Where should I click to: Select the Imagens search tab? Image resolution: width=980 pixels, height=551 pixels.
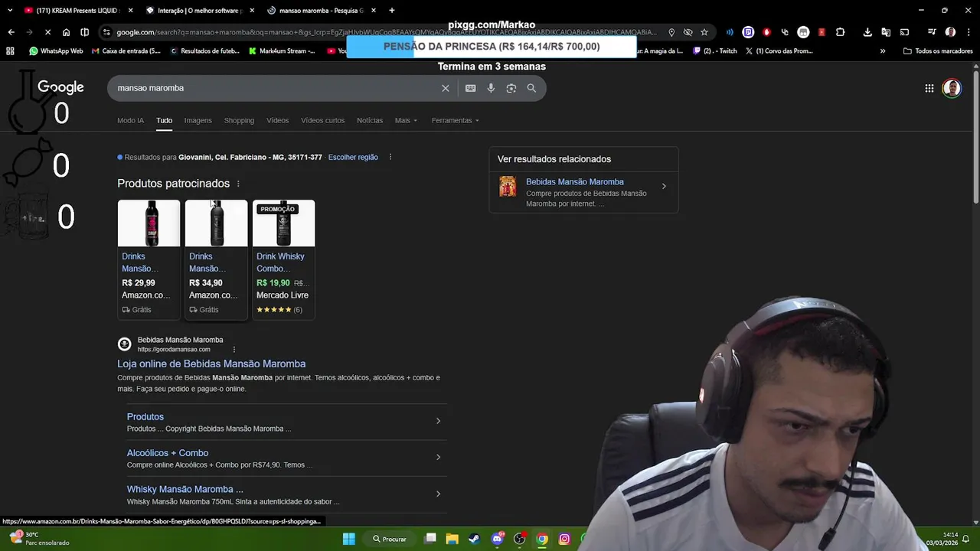point(198,120)
